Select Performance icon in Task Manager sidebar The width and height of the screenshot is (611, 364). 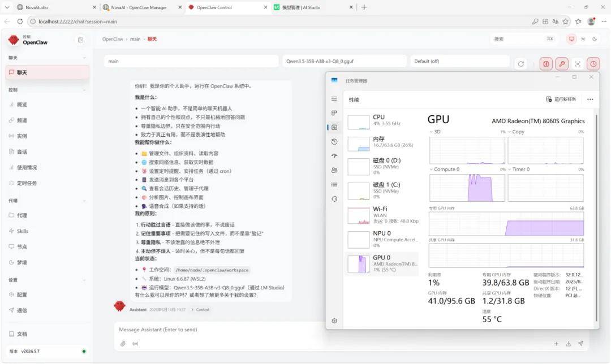click(x=334, y=127)
